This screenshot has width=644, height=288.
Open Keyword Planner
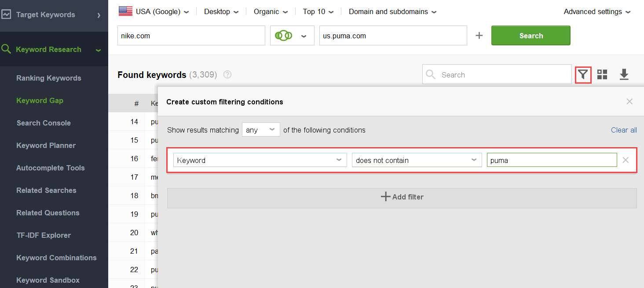tap(46, 145)
